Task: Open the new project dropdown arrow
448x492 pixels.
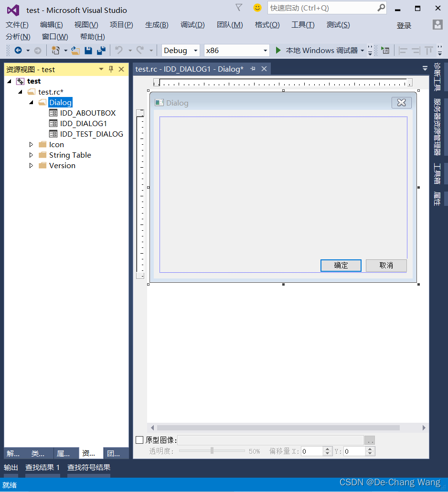Action: [x=65, y=51]
